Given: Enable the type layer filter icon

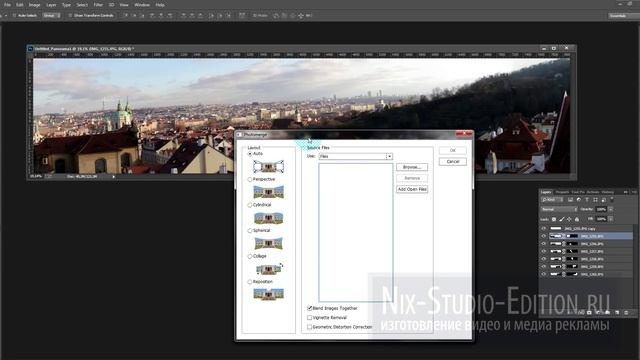Looking at the screenshot, I should pyautogui.click(x=587, y=200).
